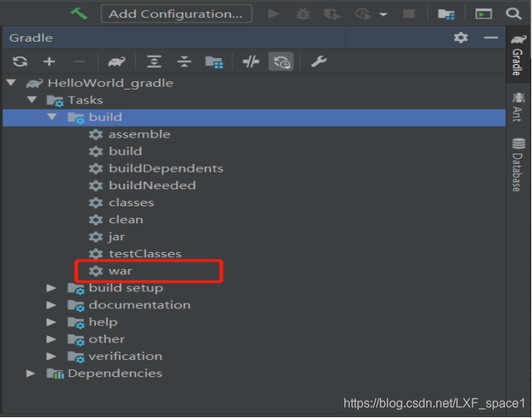This screenshot has height=418, width=532.
Task: Open Build Tool Settings wrench icon
Action: 319,62
